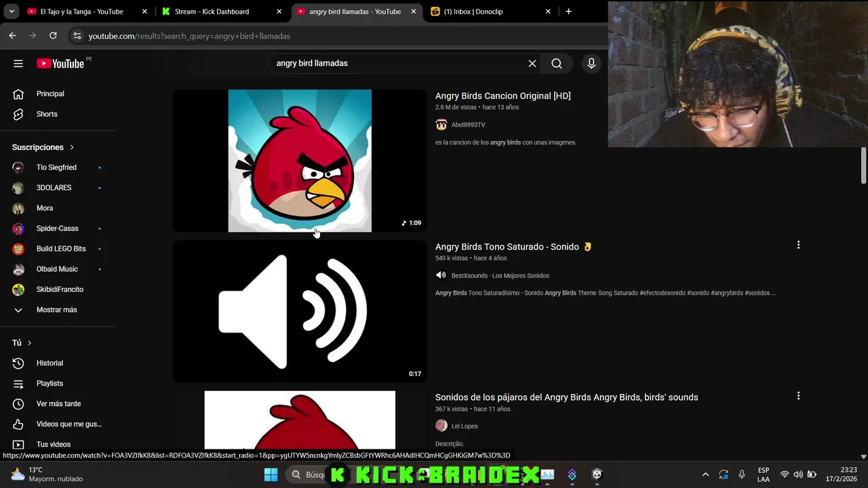Click the Home icon beside Principal
868x488 pixels.
(x=18, y=94)
